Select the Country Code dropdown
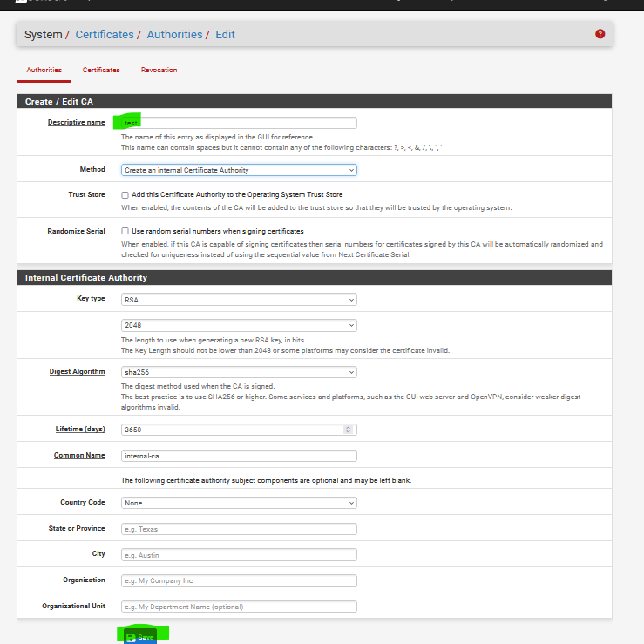The width and height of the screenshot is (644, 644). click(239, 503)
